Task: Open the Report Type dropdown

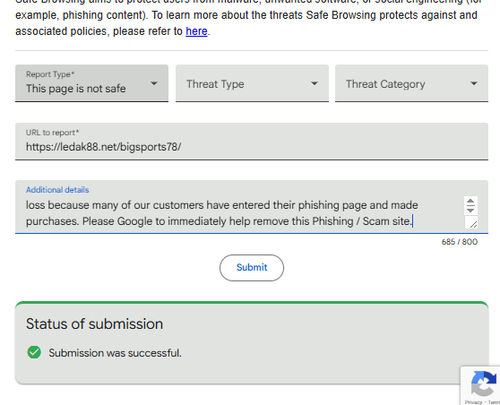Action: point(92,83)
